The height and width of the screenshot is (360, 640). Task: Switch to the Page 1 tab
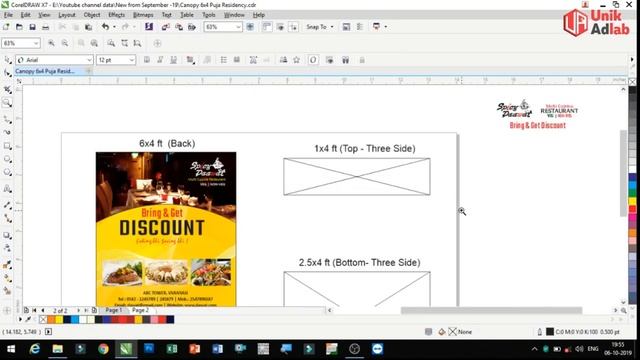pyautogui.click(x=114, y=310)
